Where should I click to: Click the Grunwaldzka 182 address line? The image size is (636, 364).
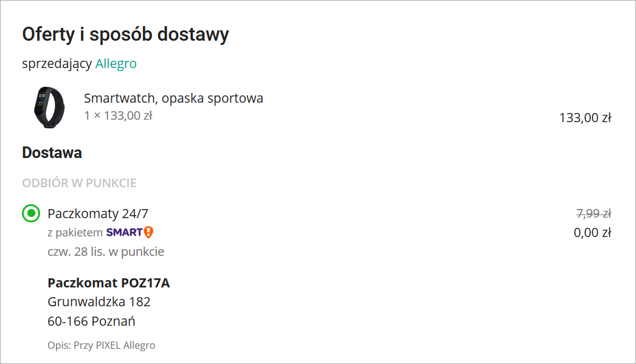99,302
